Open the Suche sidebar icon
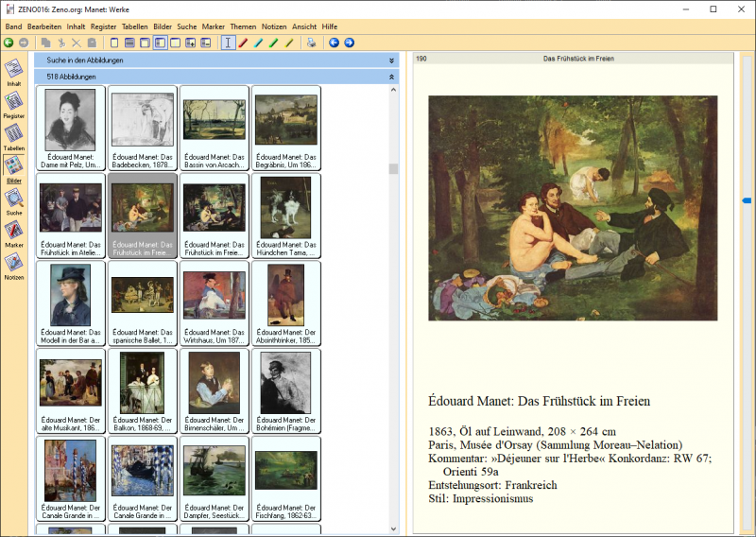 14,199
